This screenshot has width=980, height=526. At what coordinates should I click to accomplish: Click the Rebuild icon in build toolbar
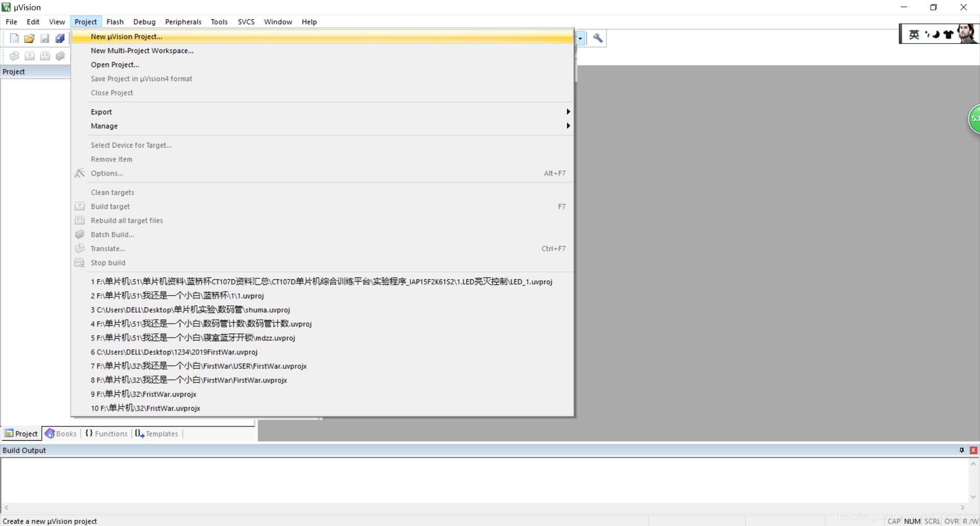coord(45,56)
